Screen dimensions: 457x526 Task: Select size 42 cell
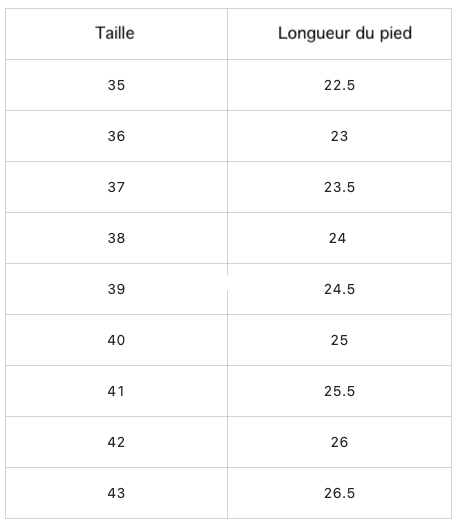116,442
